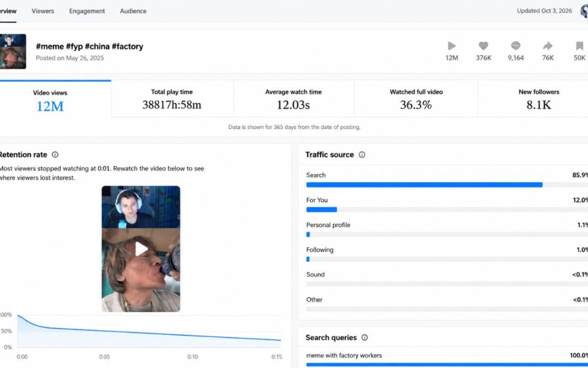This screenshot has width=588, height=368.
Task: Click the 0:05 mark on the retention chart axis
Action: point(104,357)
